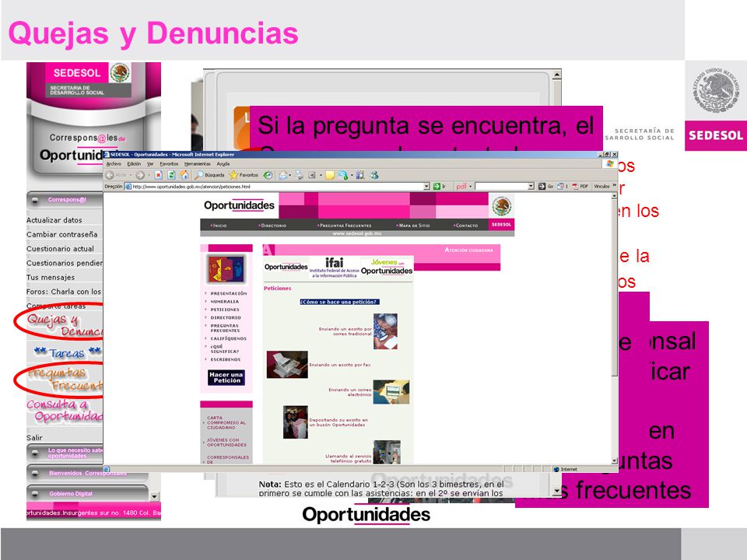Open Preguntas Frecuentes in the top navigation bar
Screen dimensions: 747x560
click(x=345, y=226)
